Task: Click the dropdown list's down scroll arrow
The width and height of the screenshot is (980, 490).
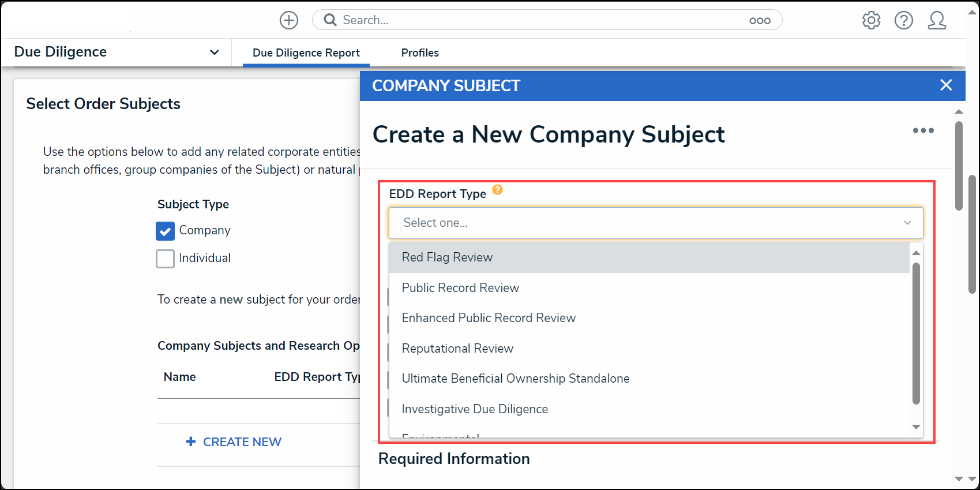Action: (916, 427)
